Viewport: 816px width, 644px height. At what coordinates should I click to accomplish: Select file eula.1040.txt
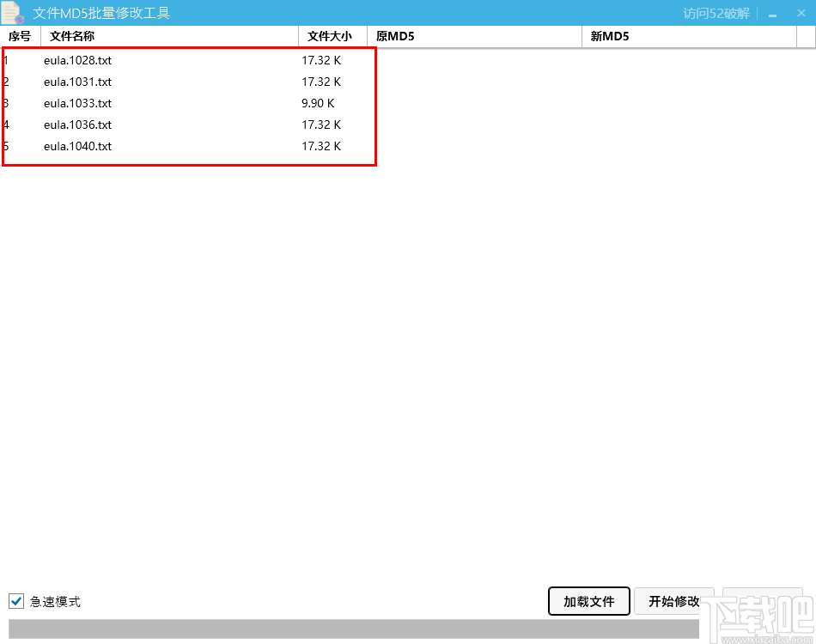click(77, 146)
